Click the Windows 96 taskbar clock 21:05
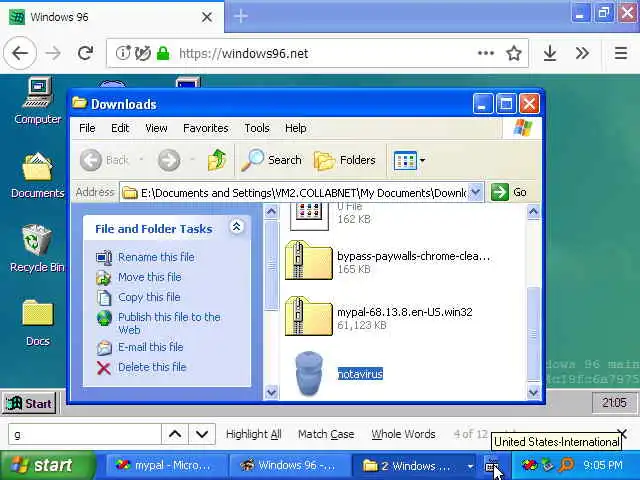This screenshot has width=640, height=480. (614, 403)
